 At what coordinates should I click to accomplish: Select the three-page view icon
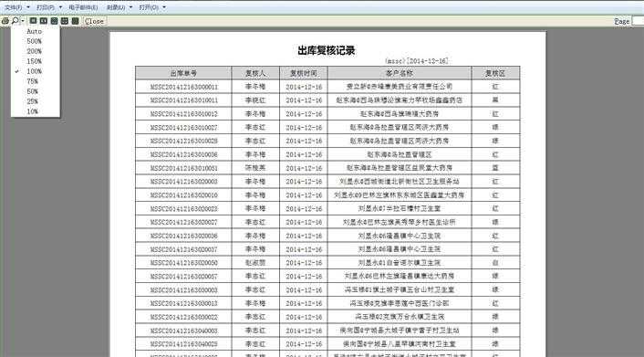[x=54, y=21]
